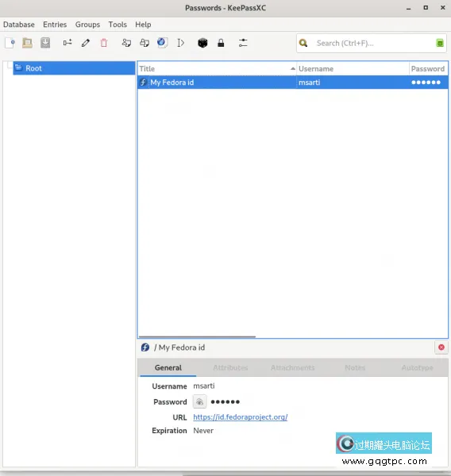Click the Edit entry pencil icon
This screenshot has height=476, width=451.
(x=86, y=43)
